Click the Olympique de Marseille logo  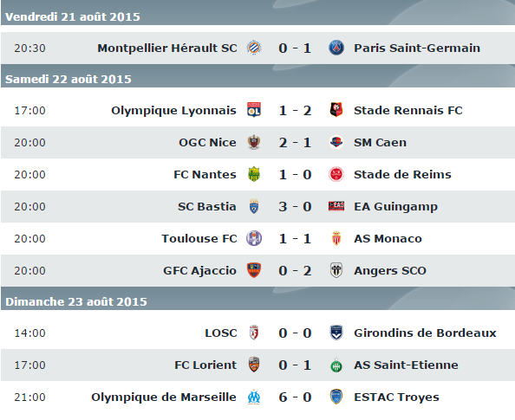coord(254,397)
